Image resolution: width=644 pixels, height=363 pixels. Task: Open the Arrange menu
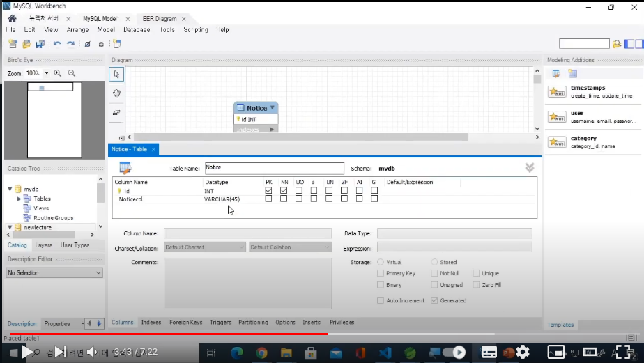77,29
